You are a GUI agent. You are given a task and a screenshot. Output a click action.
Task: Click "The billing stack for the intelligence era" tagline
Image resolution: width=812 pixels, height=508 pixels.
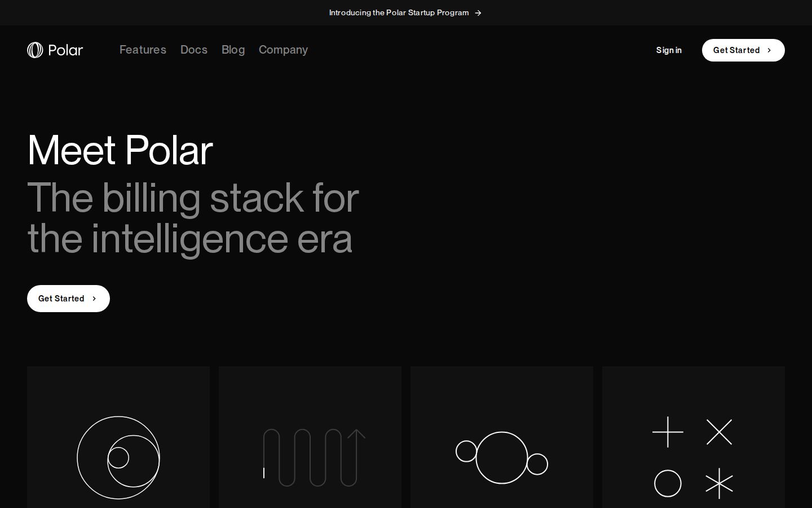[x=193, y=218]
